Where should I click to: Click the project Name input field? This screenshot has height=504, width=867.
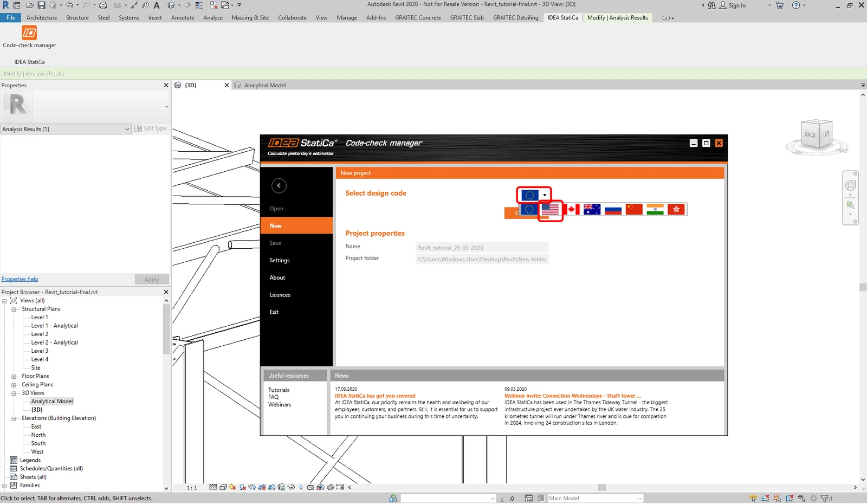(x=482, y=248)
